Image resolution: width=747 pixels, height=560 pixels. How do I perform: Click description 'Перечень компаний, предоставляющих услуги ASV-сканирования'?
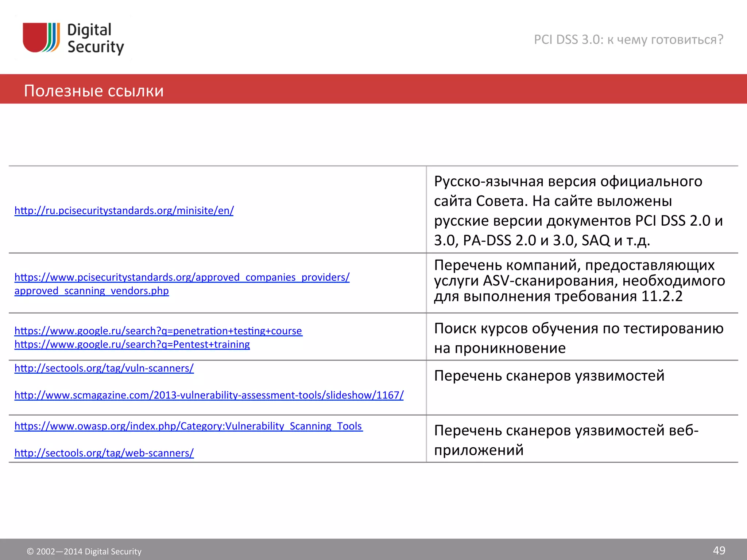(580, 281)
